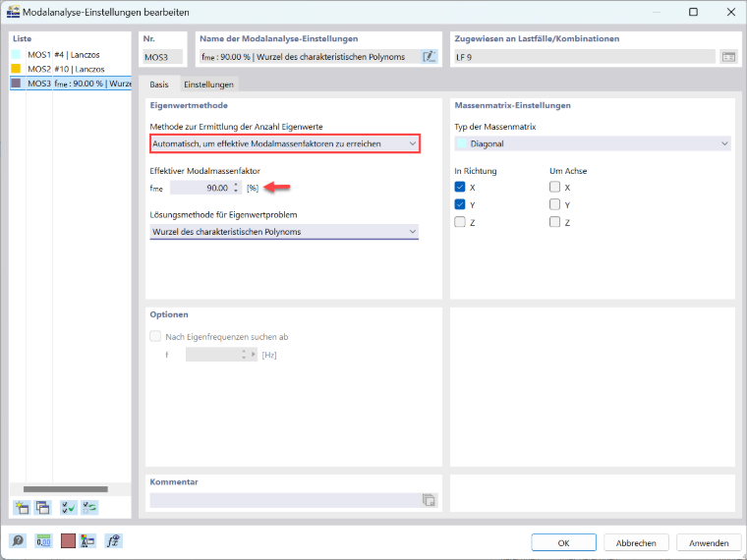Open the units and decimals 0.00 icon
The image size is (747, 560).
[x=43, y=541]
